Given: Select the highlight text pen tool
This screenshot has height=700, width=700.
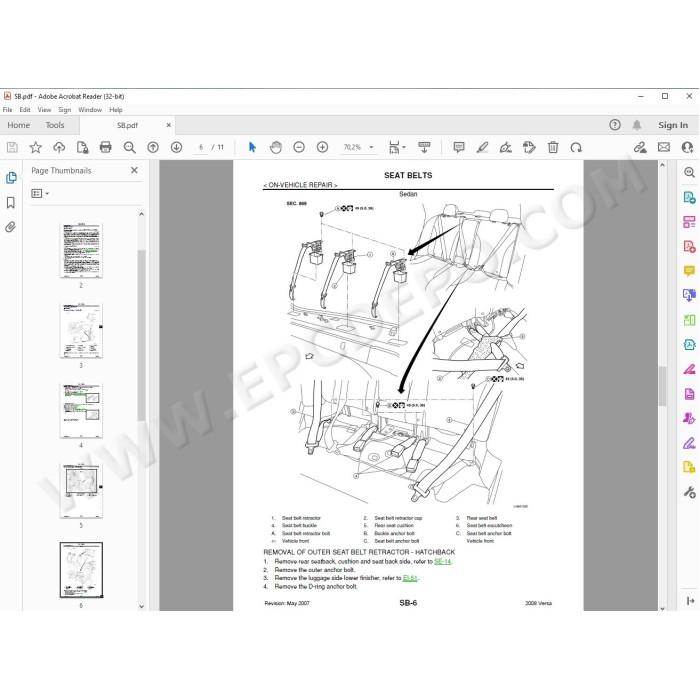Looking at the screenshot, I should [x=482, y=147].
